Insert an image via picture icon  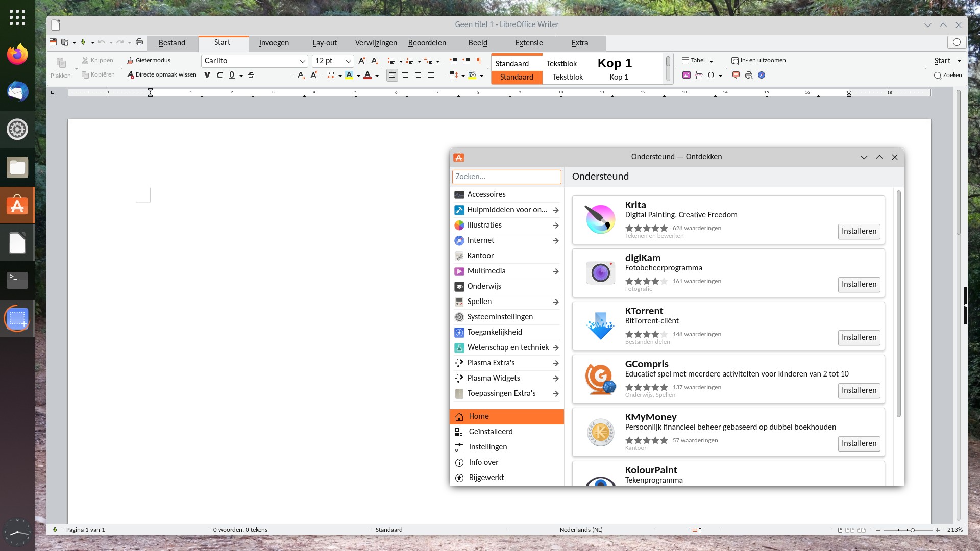coord(687,76)
